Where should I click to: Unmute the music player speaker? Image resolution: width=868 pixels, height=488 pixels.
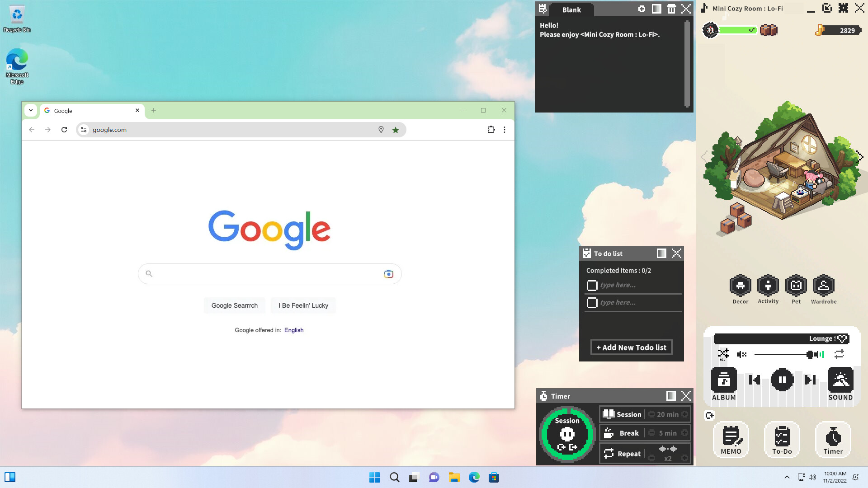(741, 354)
